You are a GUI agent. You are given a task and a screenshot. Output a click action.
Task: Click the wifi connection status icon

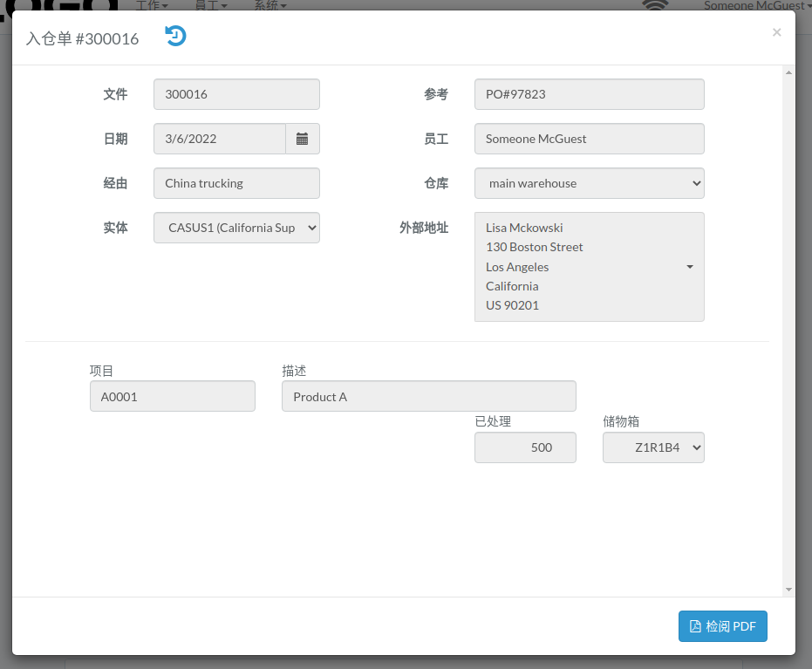(655, 4)
